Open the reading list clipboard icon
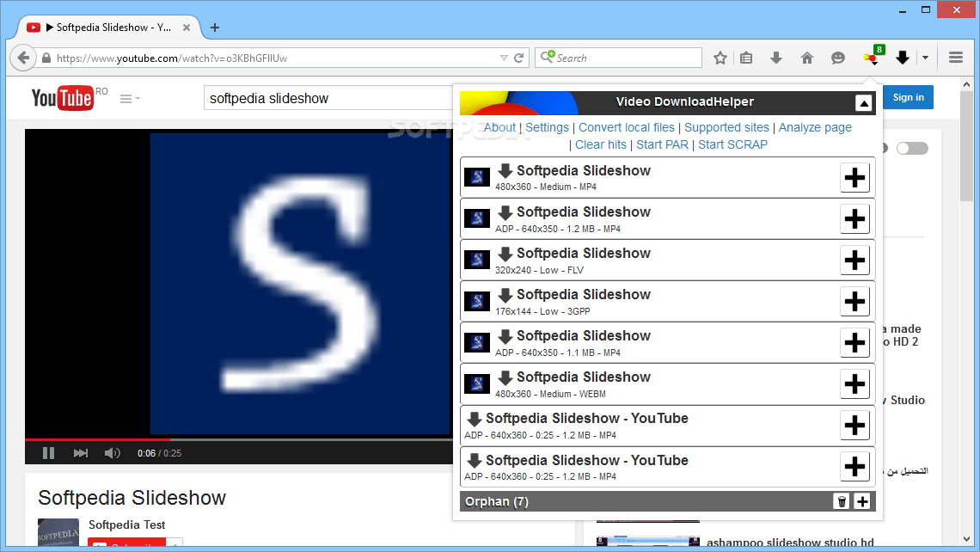The height and width of the screenshot is (552, 980). coord(745,57)
